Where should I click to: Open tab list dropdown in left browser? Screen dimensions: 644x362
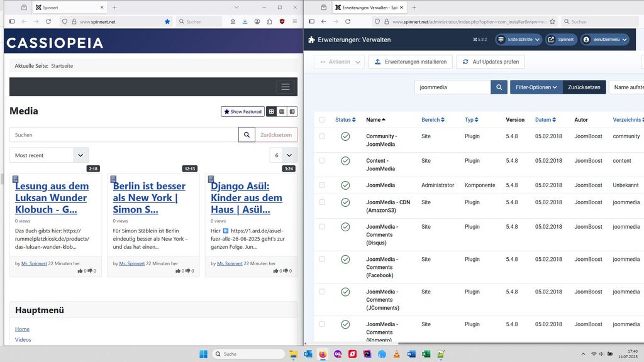[x=236, y=8]
